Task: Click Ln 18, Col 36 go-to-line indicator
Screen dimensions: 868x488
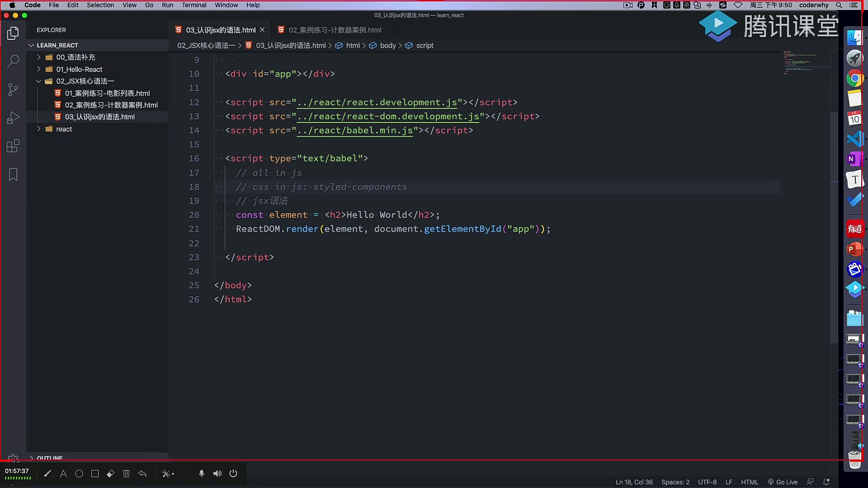Action: coord(634,482)
